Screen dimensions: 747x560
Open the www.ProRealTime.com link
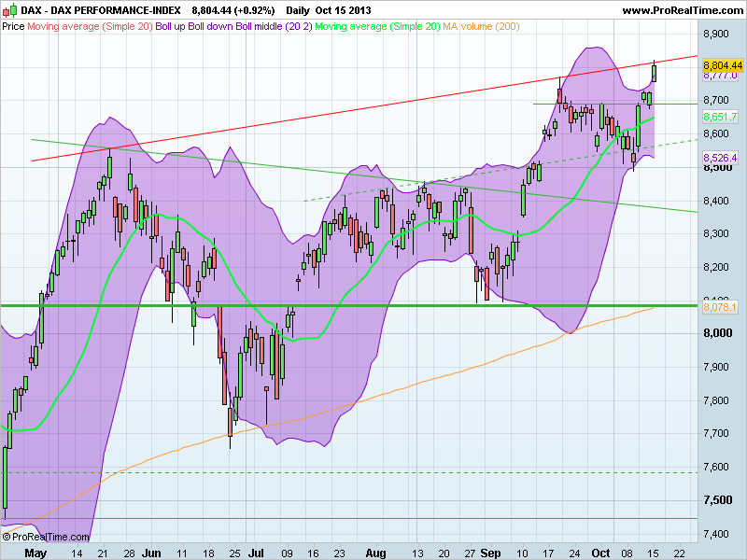683,10
